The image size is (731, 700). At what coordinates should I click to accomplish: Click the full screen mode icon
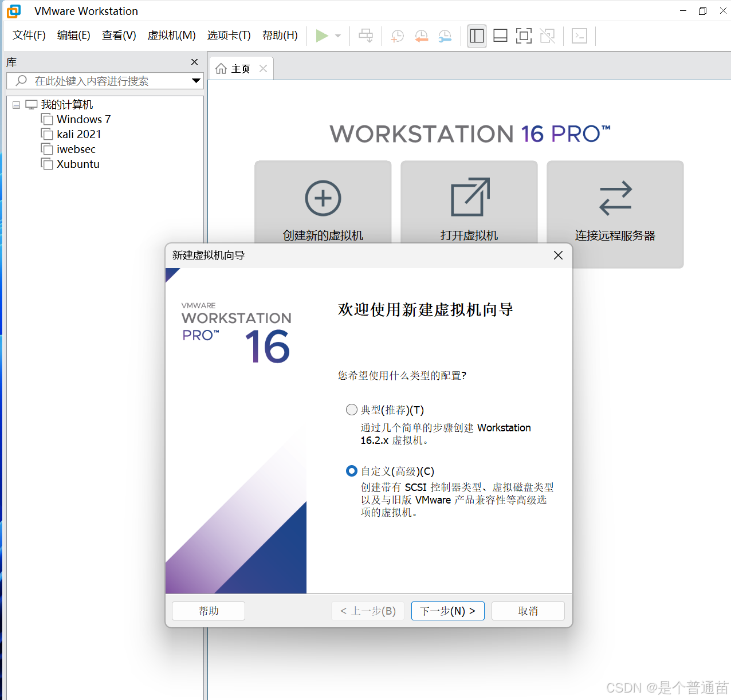point(524,36)
